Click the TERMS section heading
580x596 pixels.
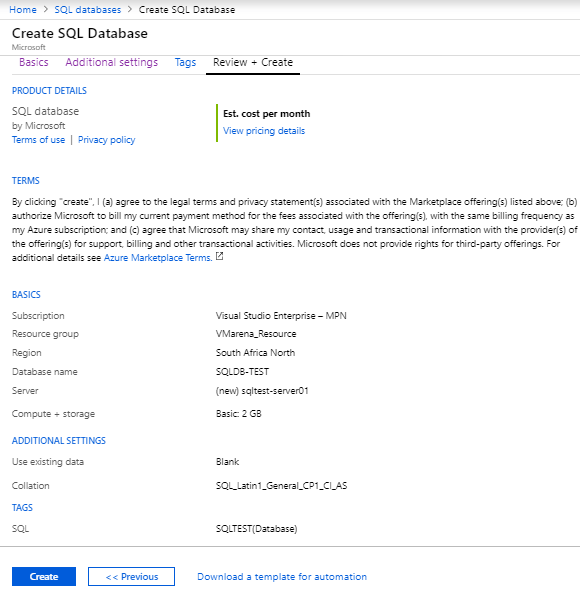pyautogui.click(x=25, y=181)
